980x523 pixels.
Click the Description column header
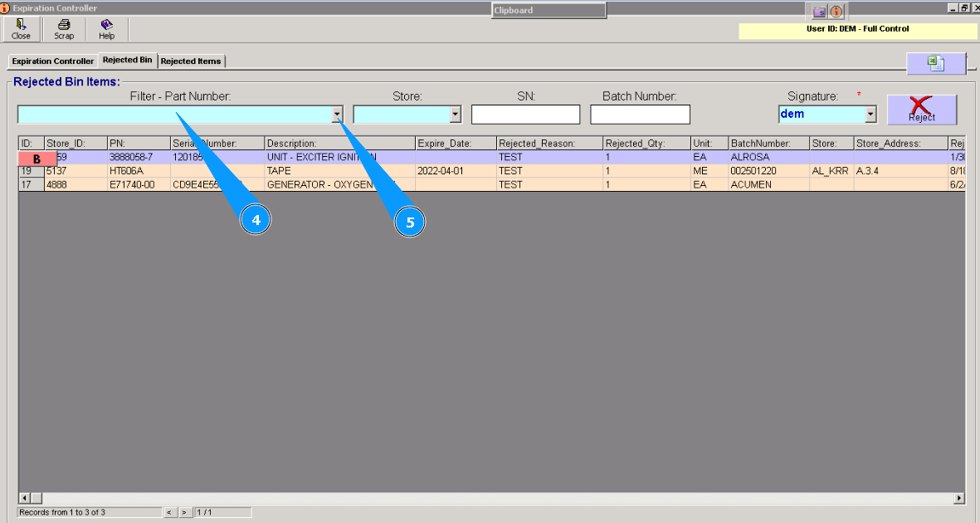340,144
